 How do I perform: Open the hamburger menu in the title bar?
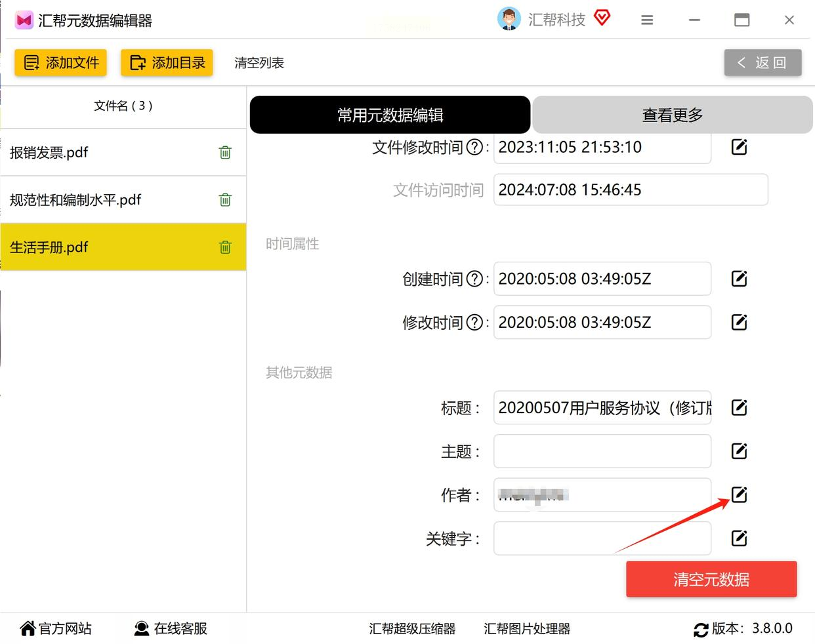pos(647,20)
